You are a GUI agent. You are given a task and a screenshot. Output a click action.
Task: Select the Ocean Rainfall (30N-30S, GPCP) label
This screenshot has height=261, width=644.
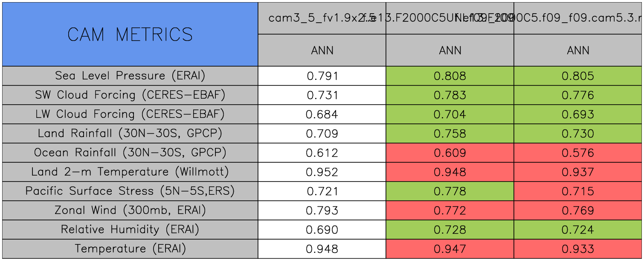click(130, 153)
